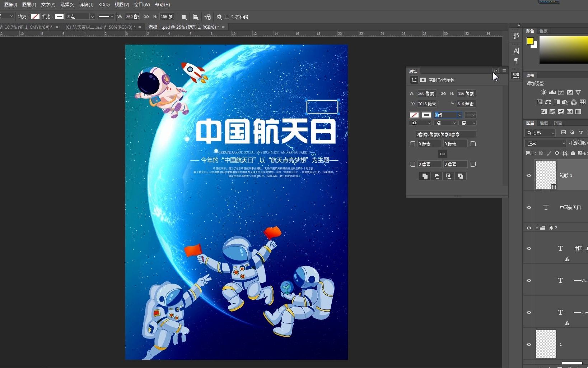The width and height of the screenshot is (588, 368).
Task: Collapse the 组 2 layer group
Action: tap(537, 228)
